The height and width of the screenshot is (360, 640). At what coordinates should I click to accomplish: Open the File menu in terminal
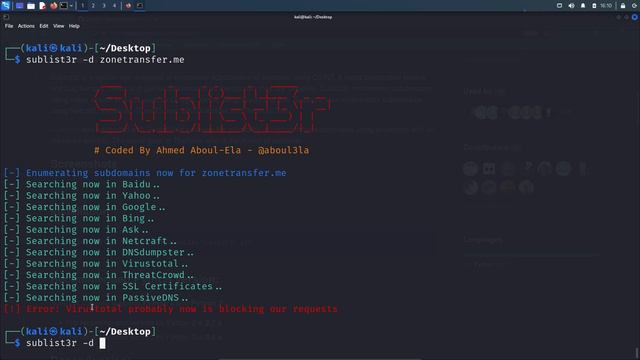click(x=9, y=26)
